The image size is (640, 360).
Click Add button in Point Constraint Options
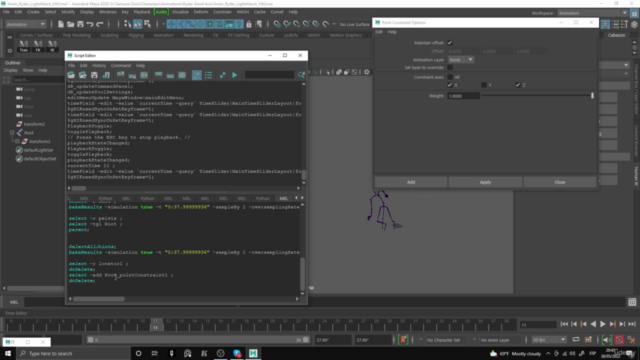click(x=411, y=182)
